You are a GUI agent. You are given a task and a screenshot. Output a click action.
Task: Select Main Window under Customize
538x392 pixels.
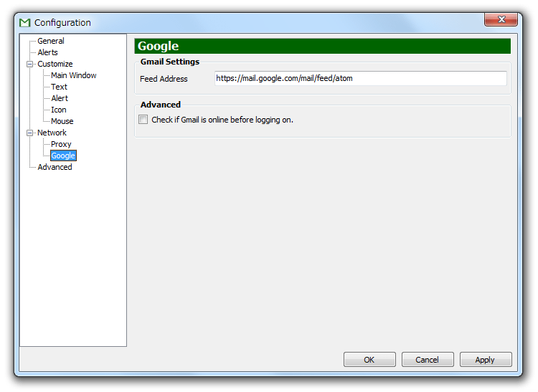point(74,75)
